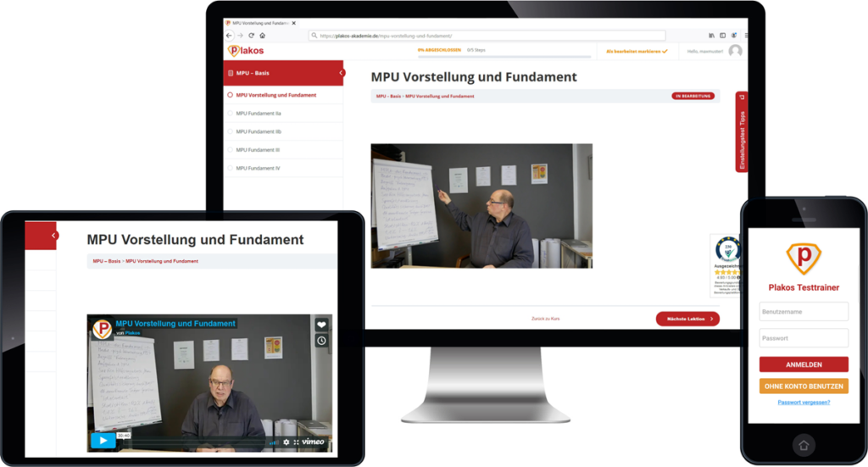Screen dimensions: 868x467
Task: Collapse the monitor sidebar with the chevron
Action: pyautogui.click(x=341, y=73)
